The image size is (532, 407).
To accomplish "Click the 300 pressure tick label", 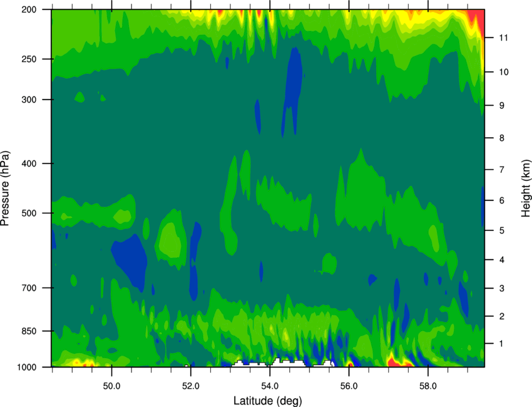I will pyautogui.click(x=29, y=100).
